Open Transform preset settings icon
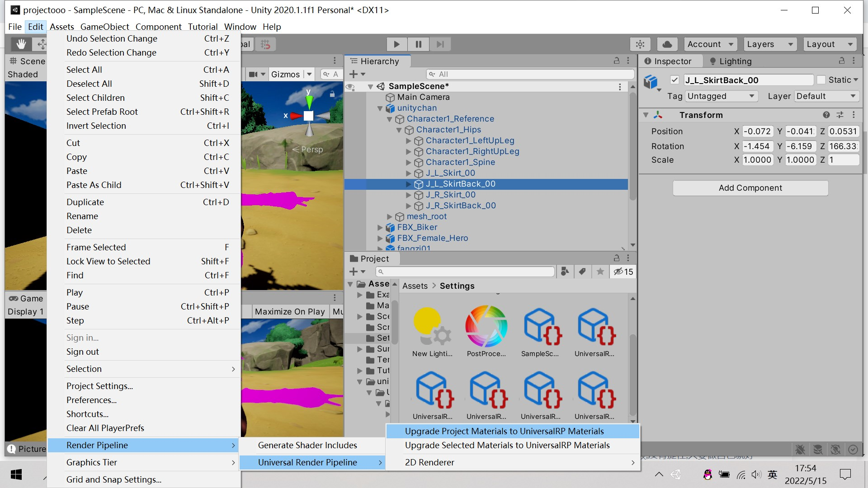This screenshot has width=868, height=488. click(x=840, y=115)
